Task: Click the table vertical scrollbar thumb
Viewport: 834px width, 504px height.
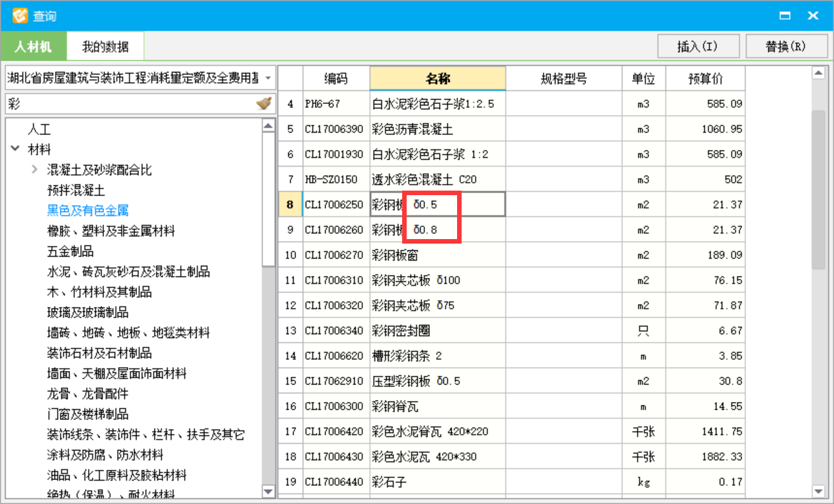Action: (x=818, y=189)
